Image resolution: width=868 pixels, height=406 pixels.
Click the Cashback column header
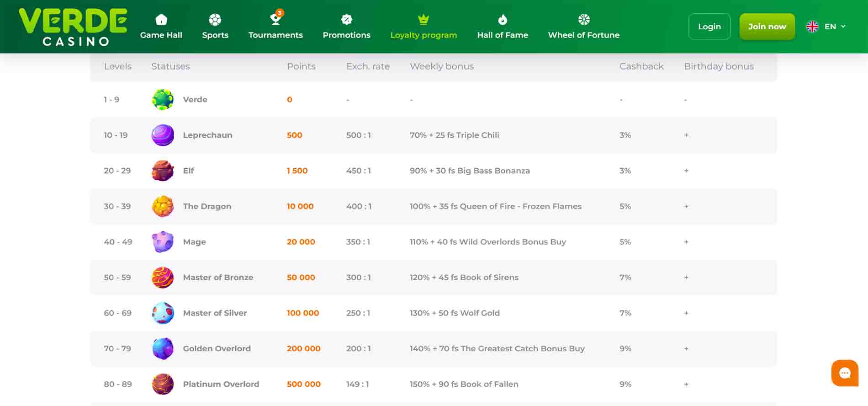tap(641, 66)
